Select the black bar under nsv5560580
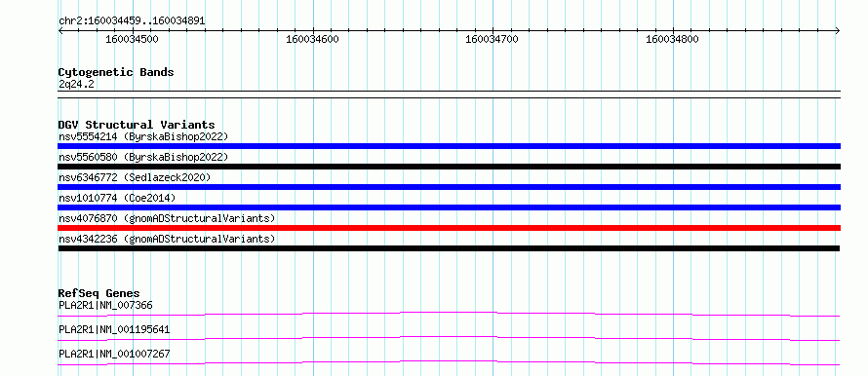This screenshot has height=376, width=868. pyautogui.click(x=449, y=167)
